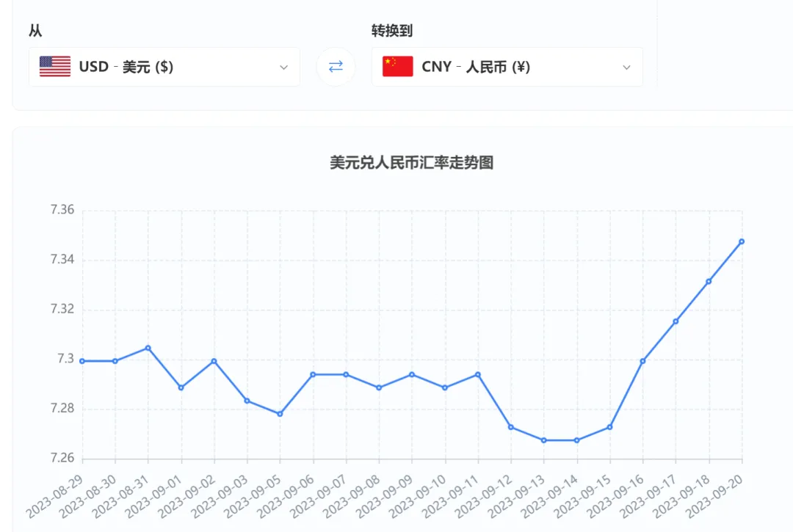Click the 2023-09-20 x-axis date label
Screen dimensions: 793x532
(714, 496)
